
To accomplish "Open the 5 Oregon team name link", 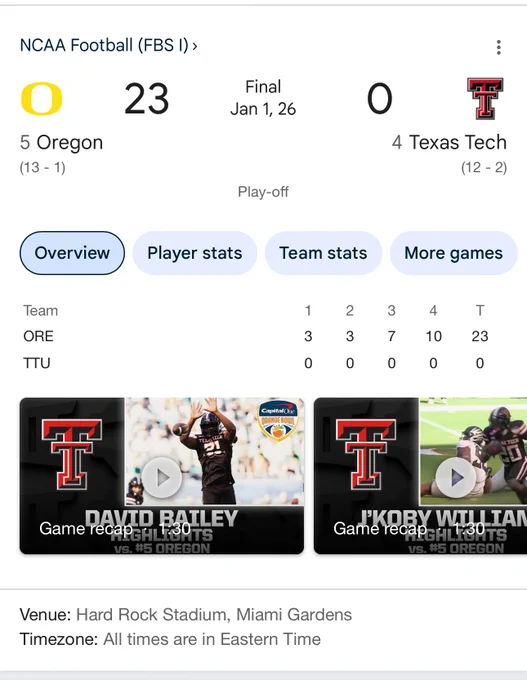I will 61,142.
